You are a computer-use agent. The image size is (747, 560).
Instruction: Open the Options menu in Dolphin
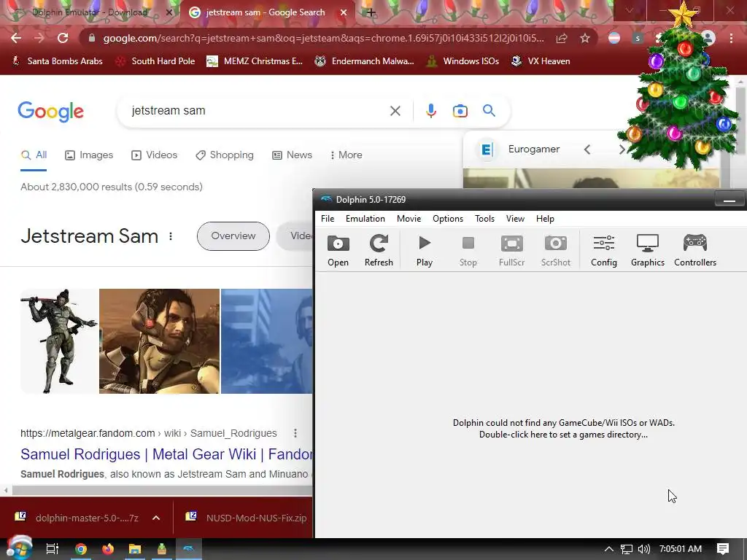(447, 219)
